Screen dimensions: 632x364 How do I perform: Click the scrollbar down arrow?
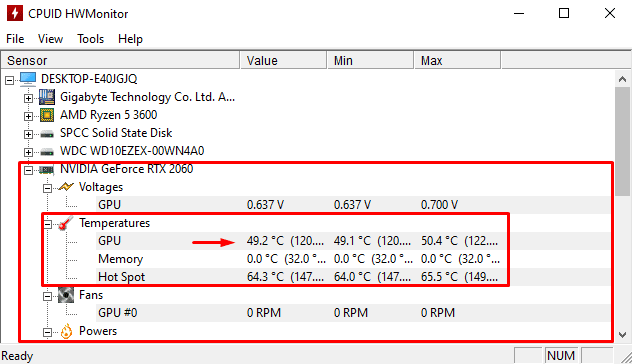tap(623, 335)
